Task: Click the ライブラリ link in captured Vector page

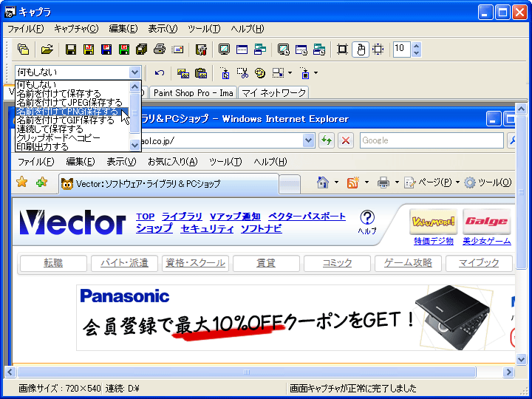Action: [x=182, y=216]
